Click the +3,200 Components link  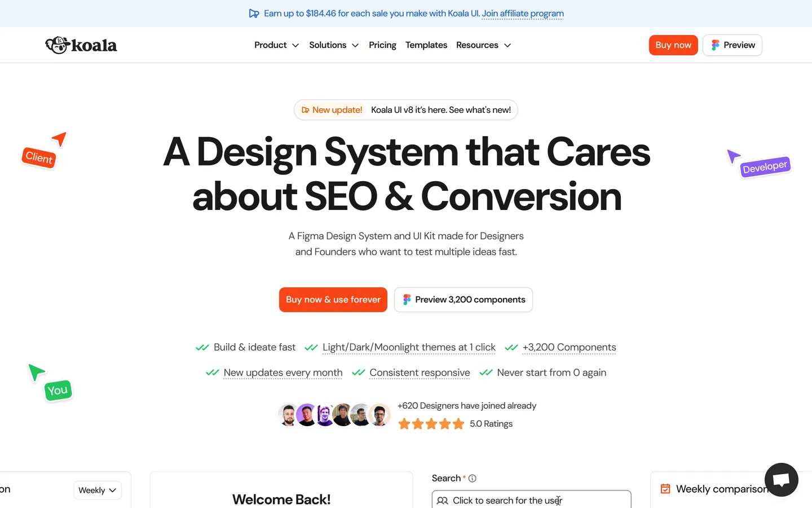[569, 347]
